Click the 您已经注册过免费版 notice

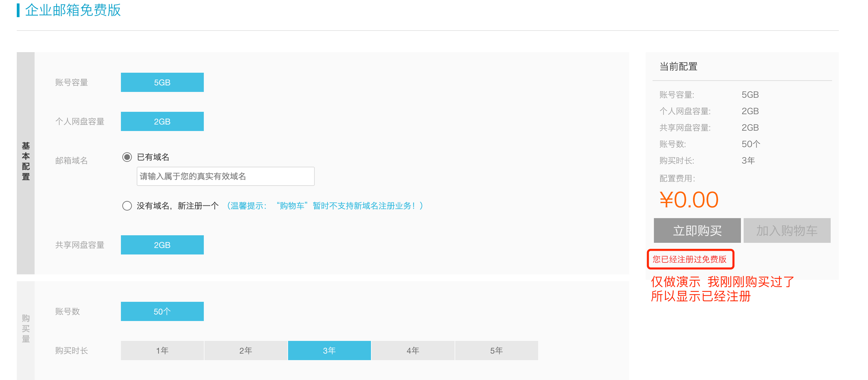690,259
